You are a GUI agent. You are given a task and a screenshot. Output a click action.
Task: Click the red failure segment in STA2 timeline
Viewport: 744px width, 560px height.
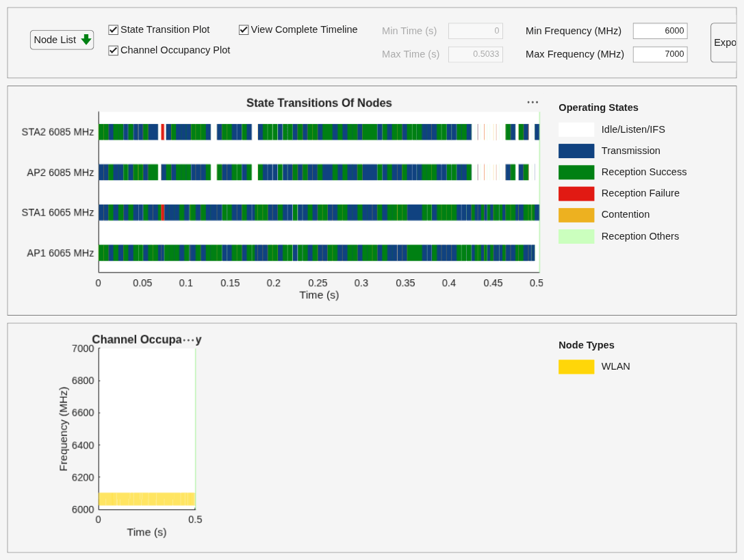coord(163,132)
